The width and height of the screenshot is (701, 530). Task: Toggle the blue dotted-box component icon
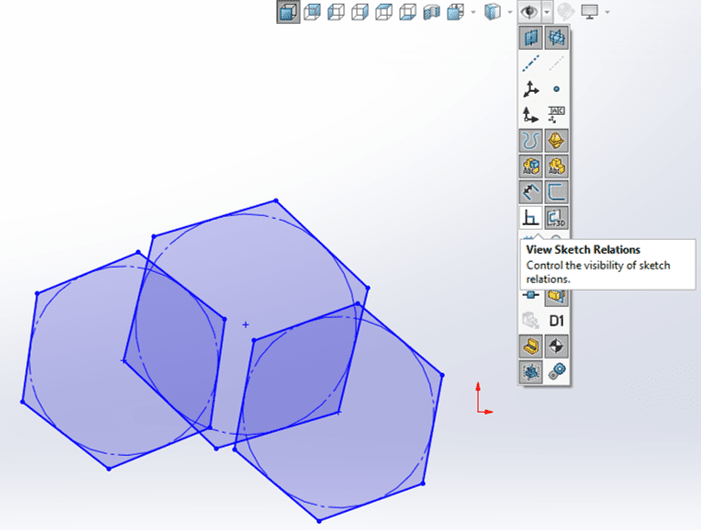(x=531, y=372)
